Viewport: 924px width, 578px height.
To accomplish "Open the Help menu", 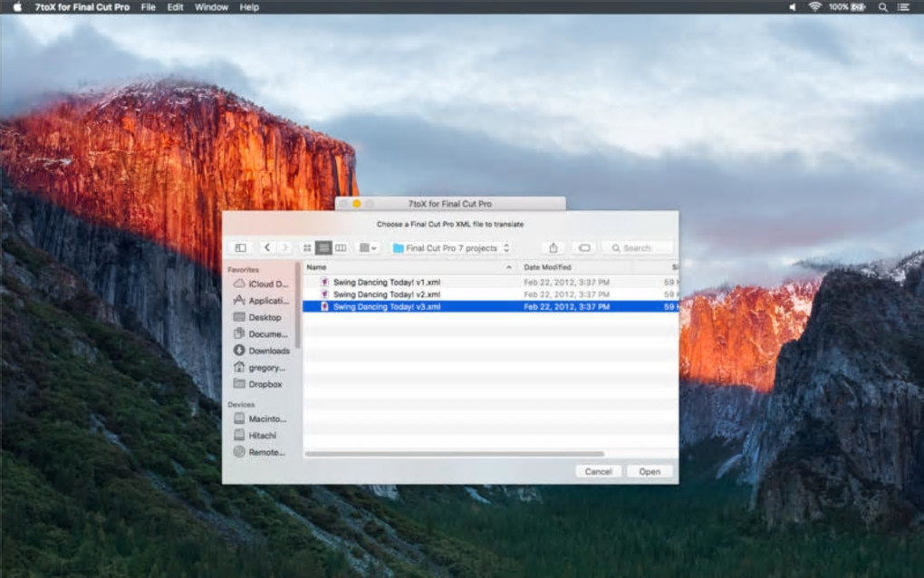I will 249,7.
